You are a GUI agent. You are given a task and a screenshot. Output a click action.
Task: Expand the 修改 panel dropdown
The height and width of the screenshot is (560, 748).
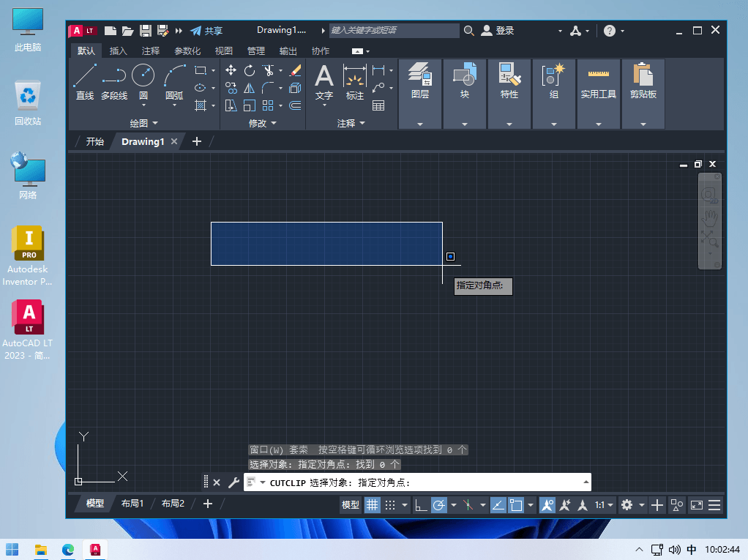click(262, 123)
